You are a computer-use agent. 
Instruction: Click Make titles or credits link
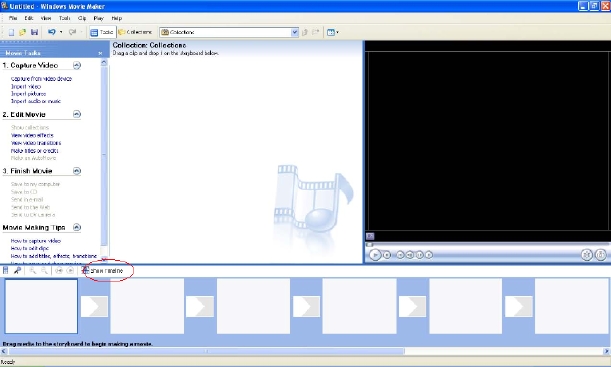click(34, 151)
